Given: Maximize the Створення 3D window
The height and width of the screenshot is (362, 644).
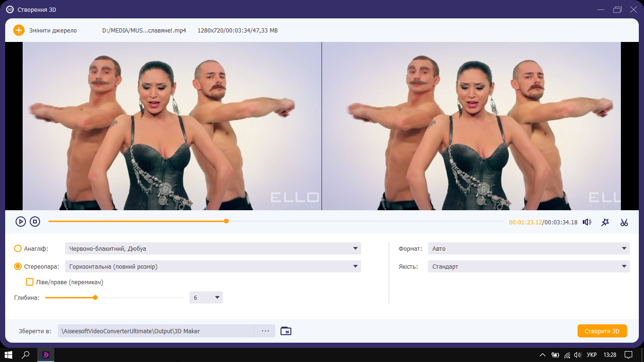Looking at the screenshot, I should (618, 9).
